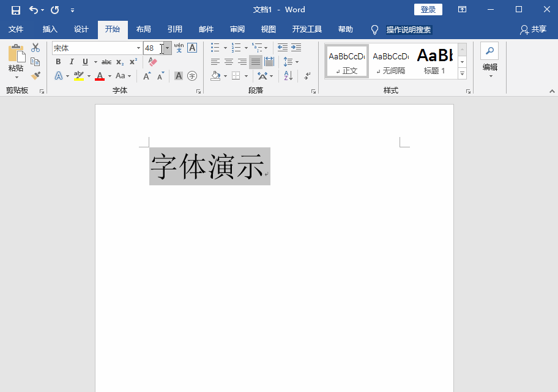Switch to the 插入 ribbon tab
558x392 pixels.
(50, 29)
